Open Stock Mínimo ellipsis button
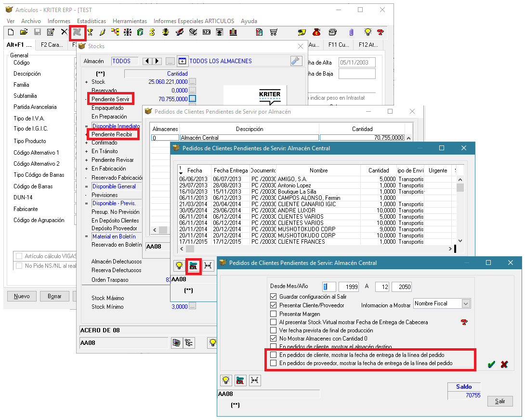 coord(193,306)
